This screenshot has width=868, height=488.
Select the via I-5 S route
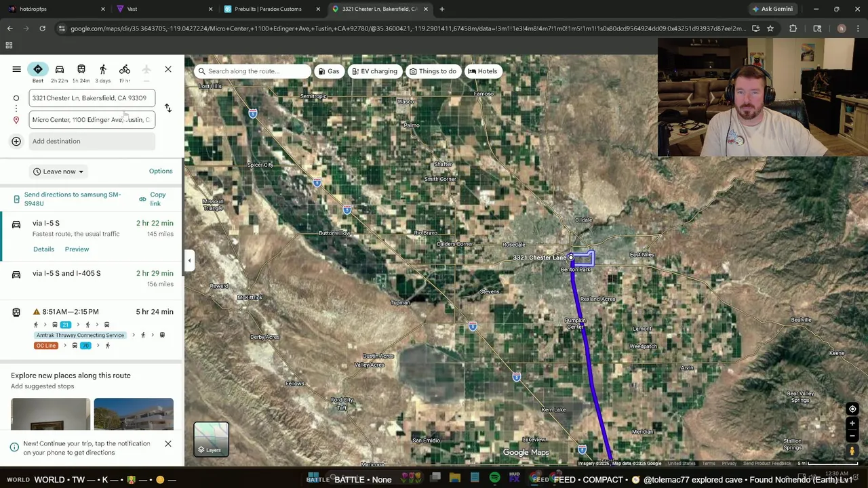coord(92,236)
